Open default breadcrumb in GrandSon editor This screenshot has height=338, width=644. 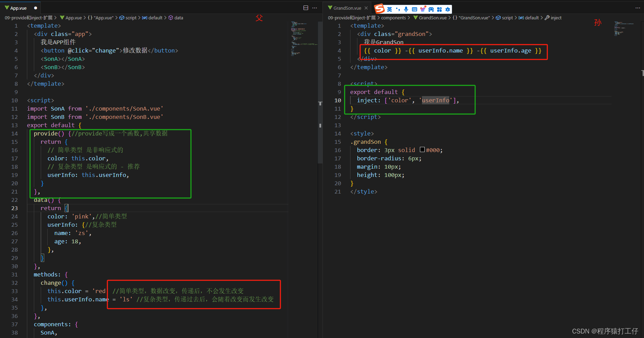(529, 18)
